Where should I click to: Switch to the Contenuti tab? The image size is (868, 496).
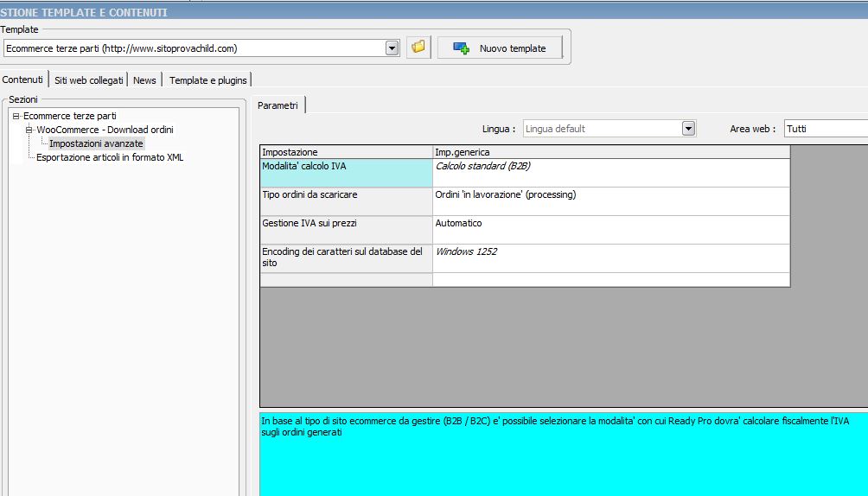click(22, 79)
